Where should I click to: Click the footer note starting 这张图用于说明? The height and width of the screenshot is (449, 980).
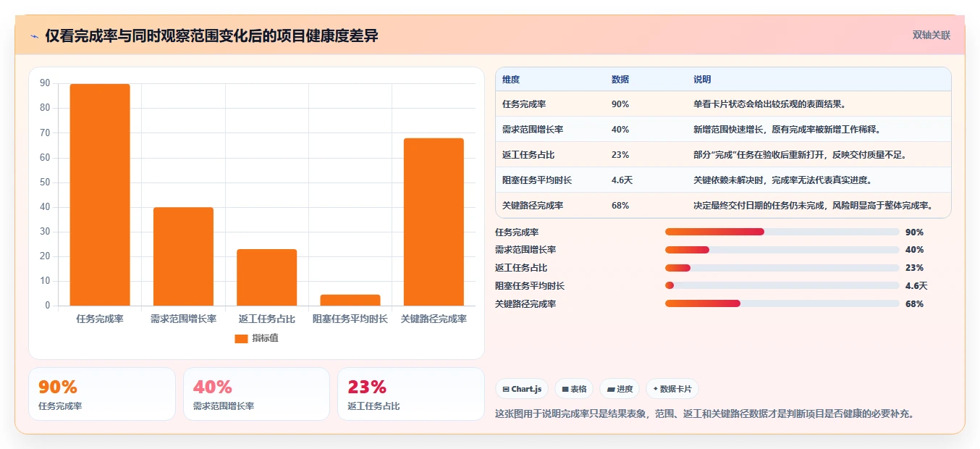[705, 414]
